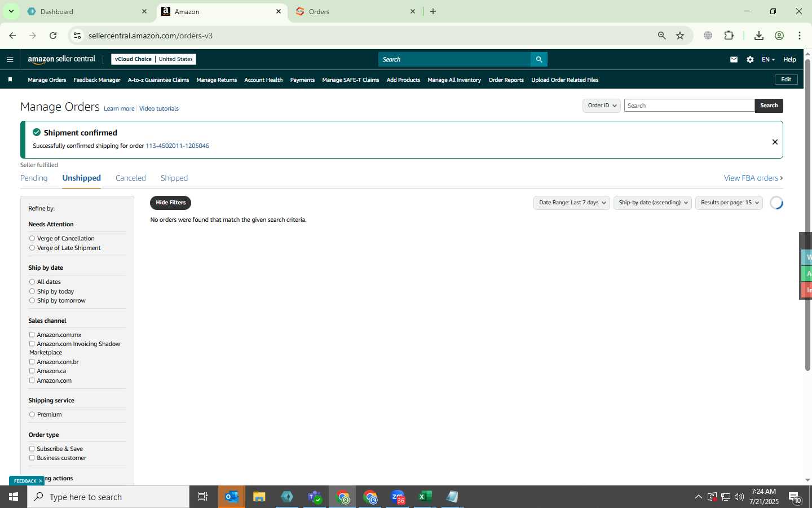This screenshot has width=812, height=508.
Task: Open the Chrome three-dot menu
Action: coord(800,36)
